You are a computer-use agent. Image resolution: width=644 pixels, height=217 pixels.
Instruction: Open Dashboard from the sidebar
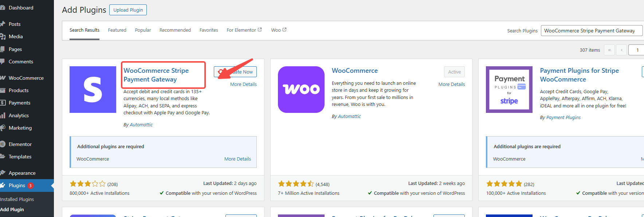click(x=21, y=8)
